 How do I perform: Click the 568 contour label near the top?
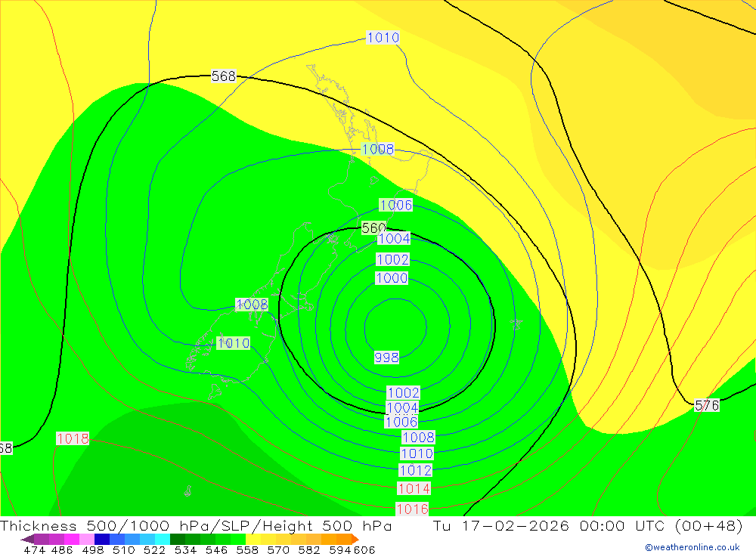coord(224,76)
